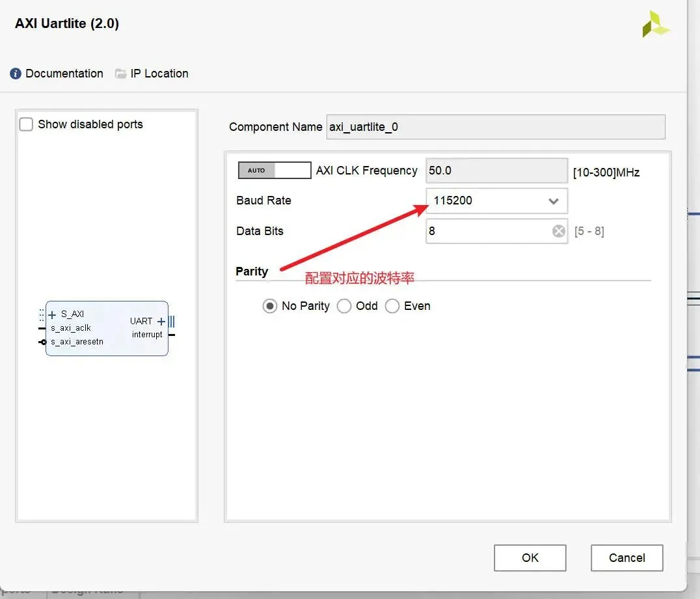Enable Show disabled ports checkbox

point(26,124)
